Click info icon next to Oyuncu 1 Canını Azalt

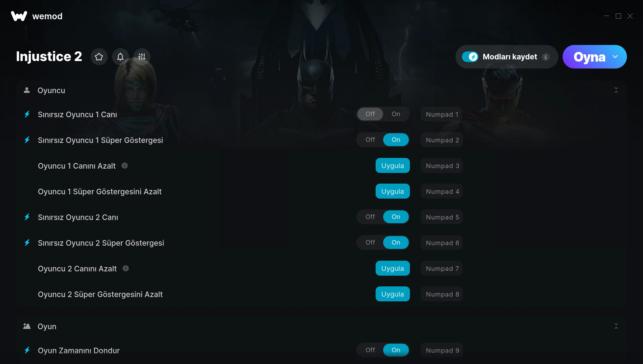(x=125, y=166)
